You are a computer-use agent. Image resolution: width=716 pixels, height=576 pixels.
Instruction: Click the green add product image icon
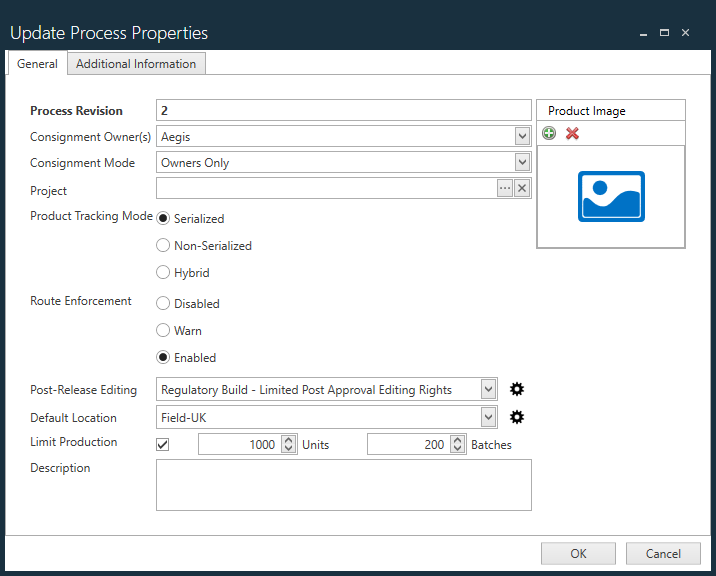tap(549, 134)
